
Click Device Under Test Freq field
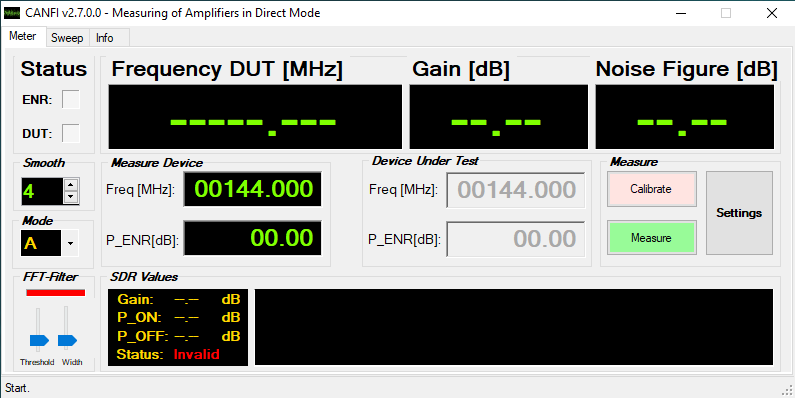tap(516, 190)
